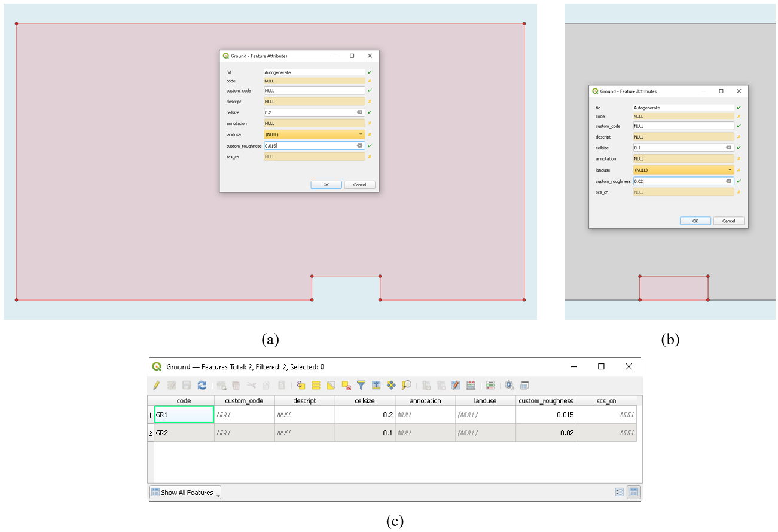This screenshot has width=778, height=532.
Task: Click the Select All features icon
Action: coord(316,386)
